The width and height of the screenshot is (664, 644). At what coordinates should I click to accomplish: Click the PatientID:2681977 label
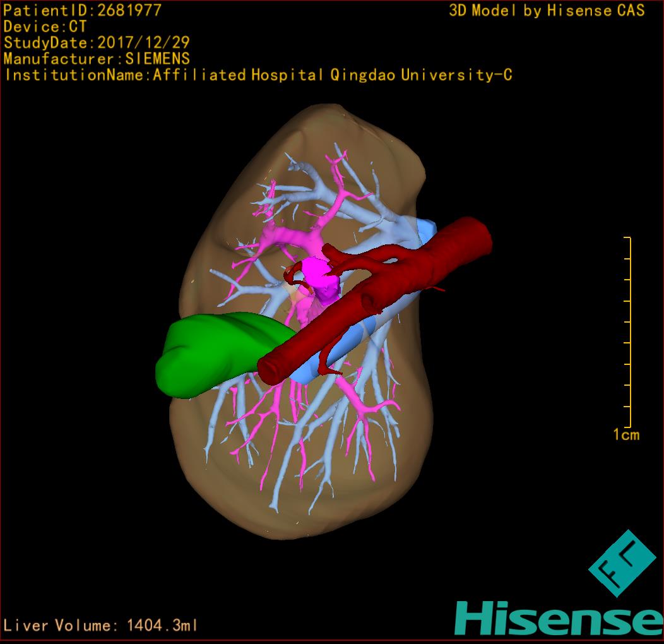pos(83,10)
